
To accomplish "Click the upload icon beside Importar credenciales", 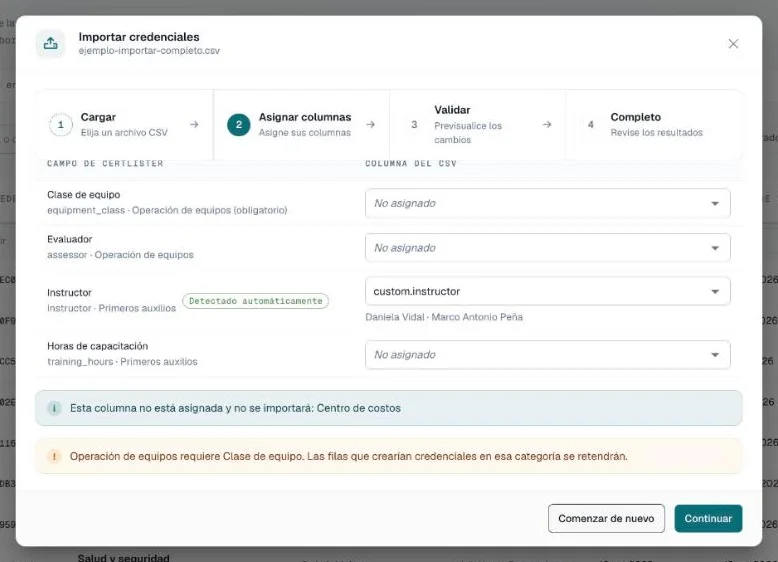I will 51,44.
